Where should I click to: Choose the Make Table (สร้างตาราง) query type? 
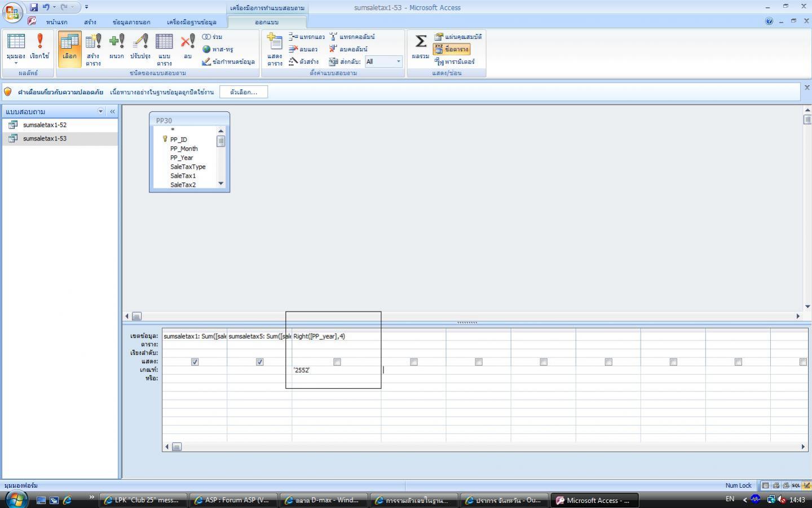click(x=93, y=49)
